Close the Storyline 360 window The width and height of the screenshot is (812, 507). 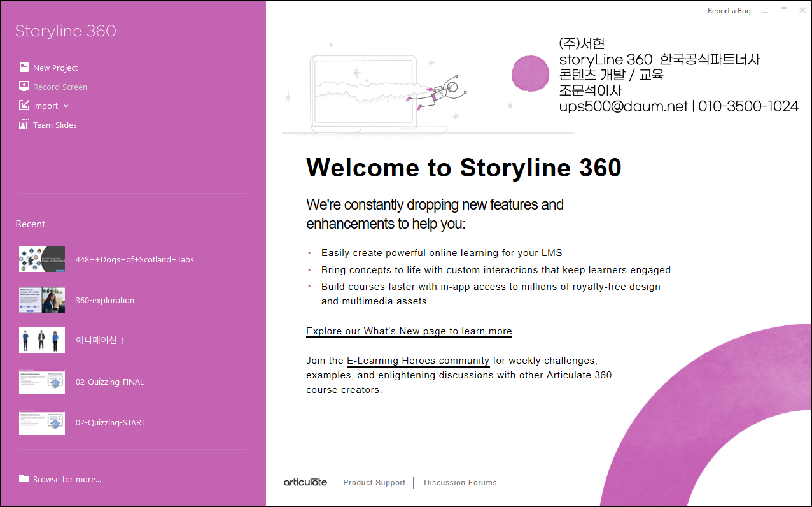(x=802, y=11)
